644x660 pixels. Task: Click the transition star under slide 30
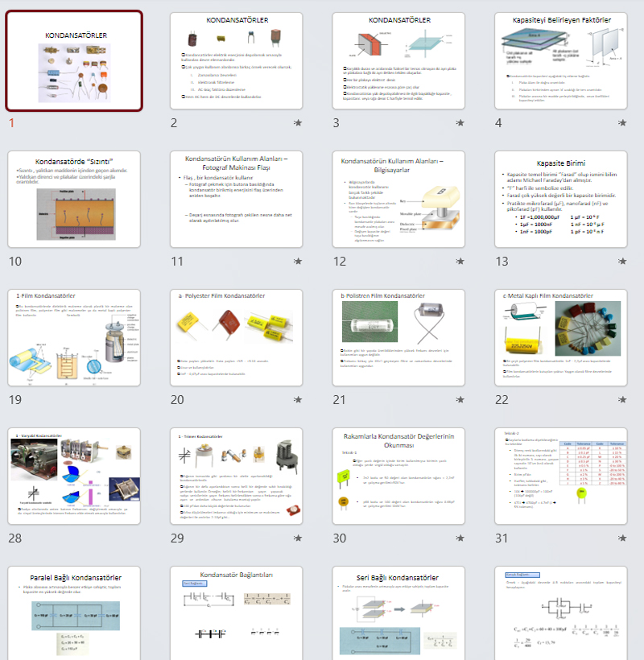[x=460, y=538]
